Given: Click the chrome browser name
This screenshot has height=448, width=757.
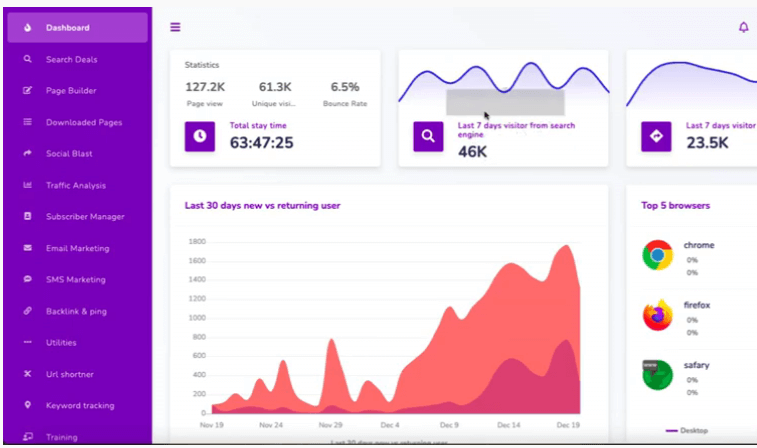Looking at the screenshot, I should pos(699,245).
